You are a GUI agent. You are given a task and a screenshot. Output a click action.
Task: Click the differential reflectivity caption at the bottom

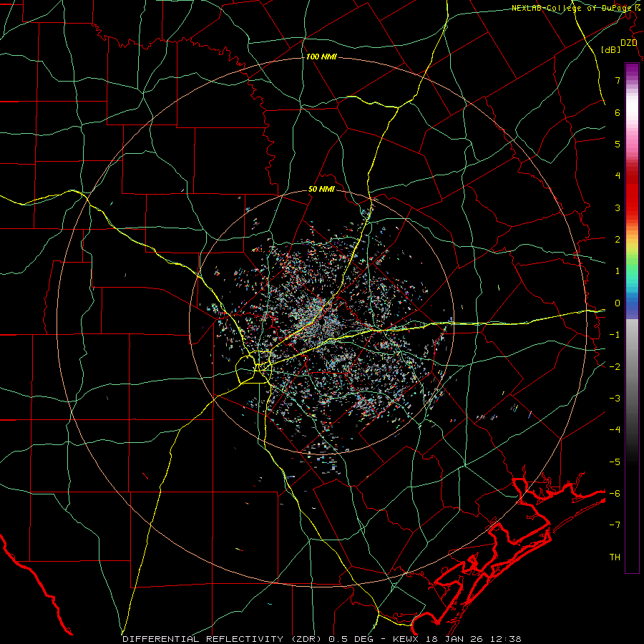pos(321,639)
